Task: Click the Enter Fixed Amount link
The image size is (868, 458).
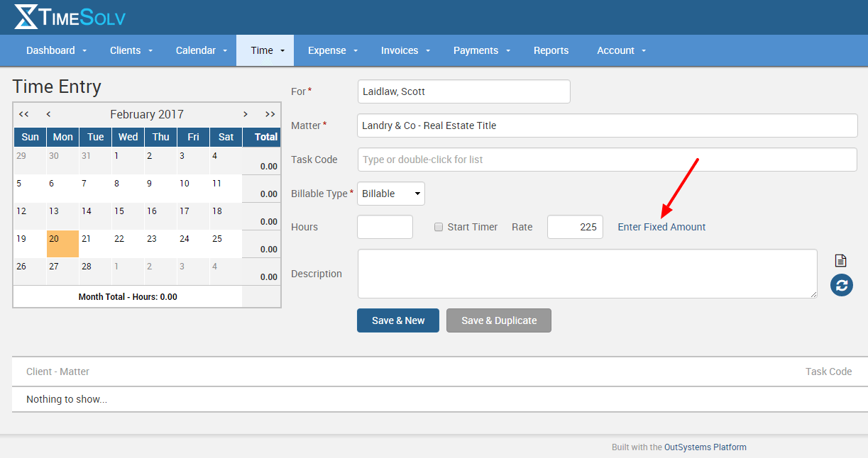Action: coord(661,227)
